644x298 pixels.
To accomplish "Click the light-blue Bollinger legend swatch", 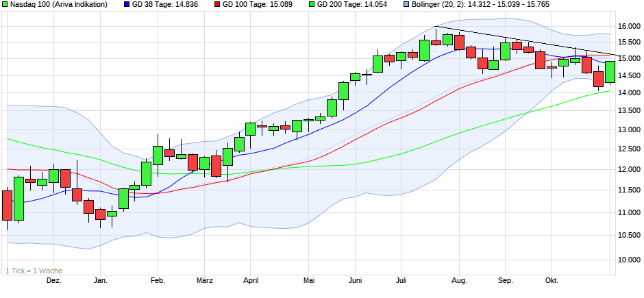I will click(x=406, y=5).
